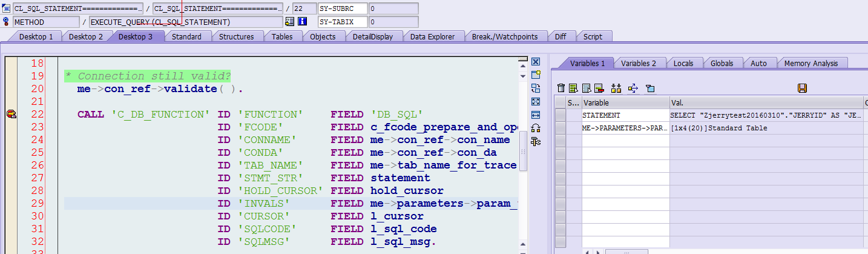This screenshot has width=868, height=254.
Task: Close the source code tool with X icon
Action: pyautogui.click(x=536, y=62)
